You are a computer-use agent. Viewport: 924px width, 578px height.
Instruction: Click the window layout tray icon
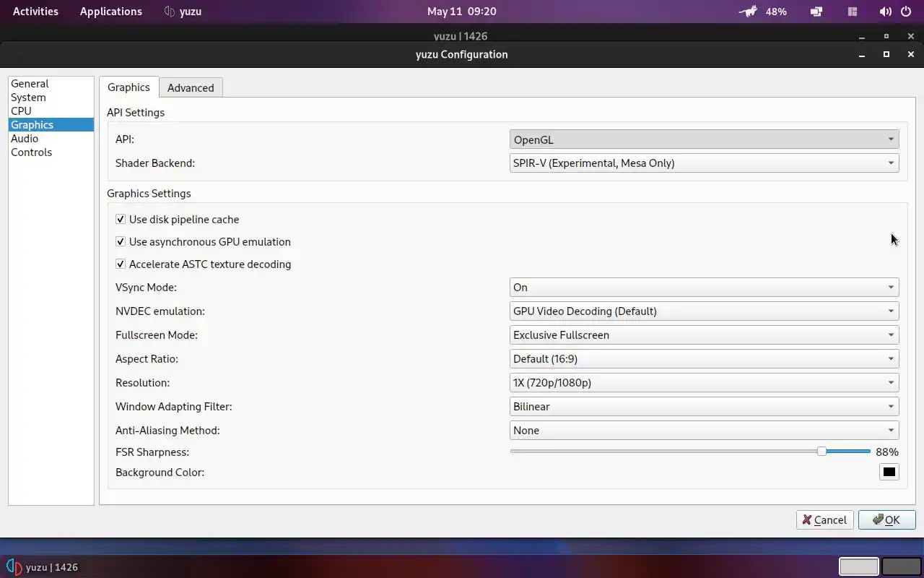(x=853, y=12)
